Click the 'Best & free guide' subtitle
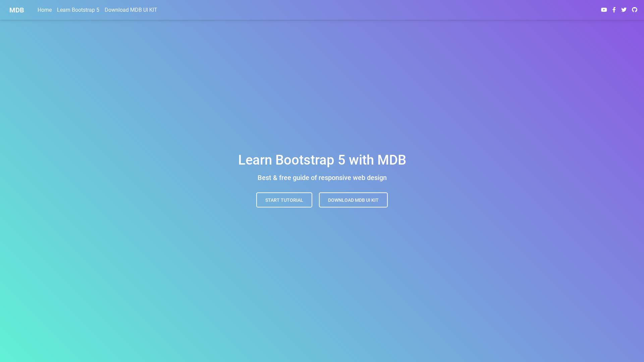This screenshot has width=644, height=362. click(322, 178)
